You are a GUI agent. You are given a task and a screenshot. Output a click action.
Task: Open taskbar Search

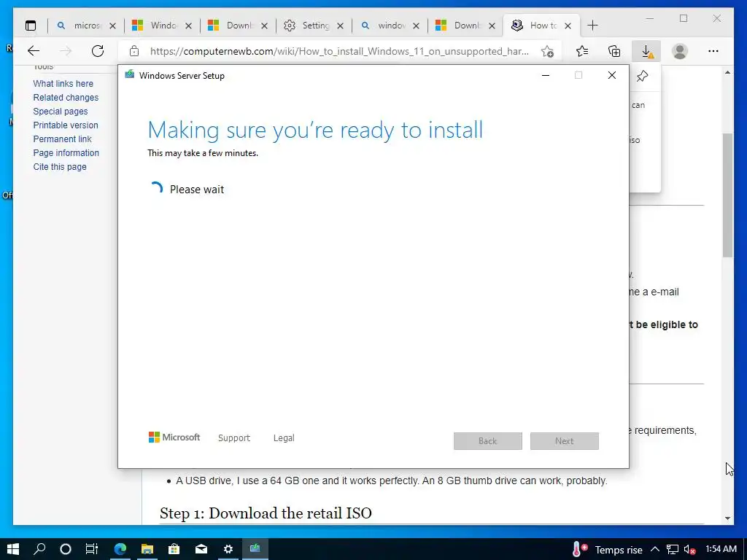[x=39, y=549]
